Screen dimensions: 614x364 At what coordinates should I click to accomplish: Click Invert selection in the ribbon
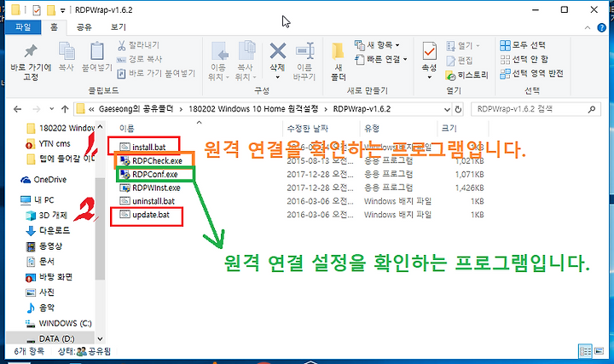(531, 73)
